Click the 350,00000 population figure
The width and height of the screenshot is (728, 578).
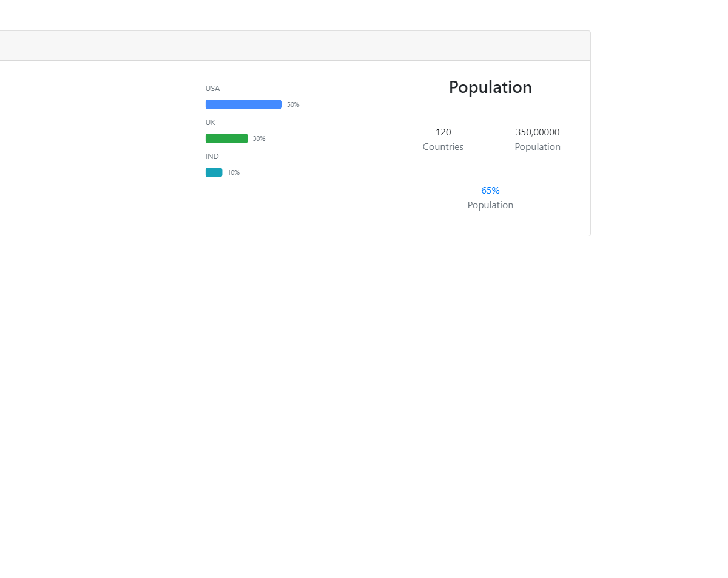pos(538,132)
